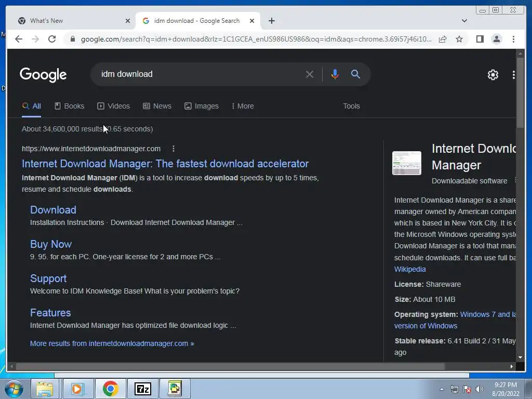The width and height of the screenshot is (532, 399).
Task: Open the Windows 7 operating system link
Action: click(x=488, y=314)
